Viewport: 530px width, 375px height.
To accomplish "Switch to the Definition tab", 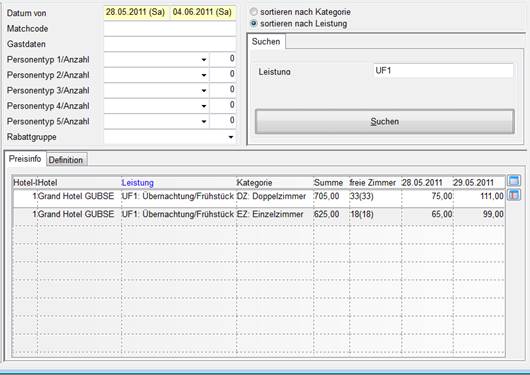I will point(66,160).
